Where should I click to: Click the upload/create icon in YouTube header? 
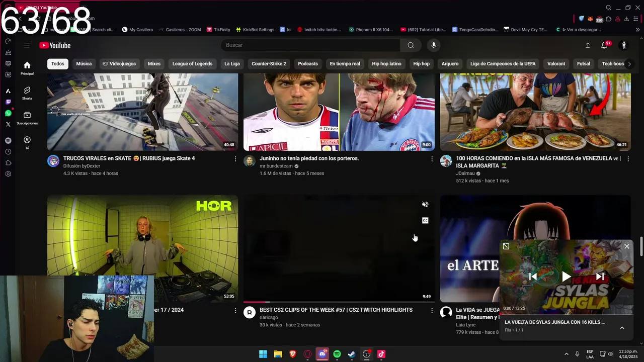[587, 45]
